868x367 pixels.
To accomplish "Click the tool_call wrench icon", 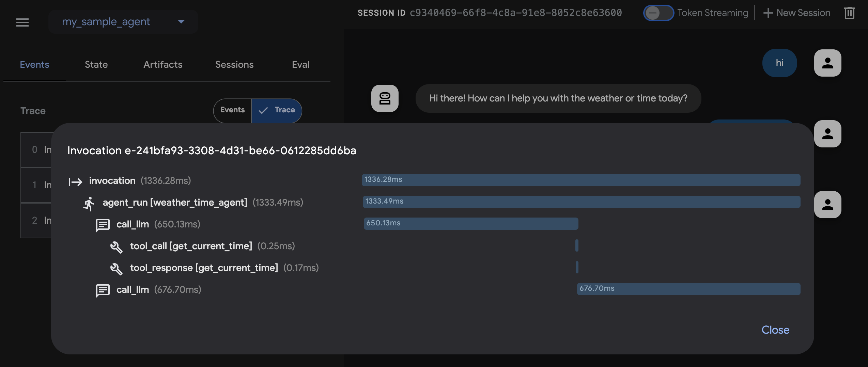I will pos(117,246).
